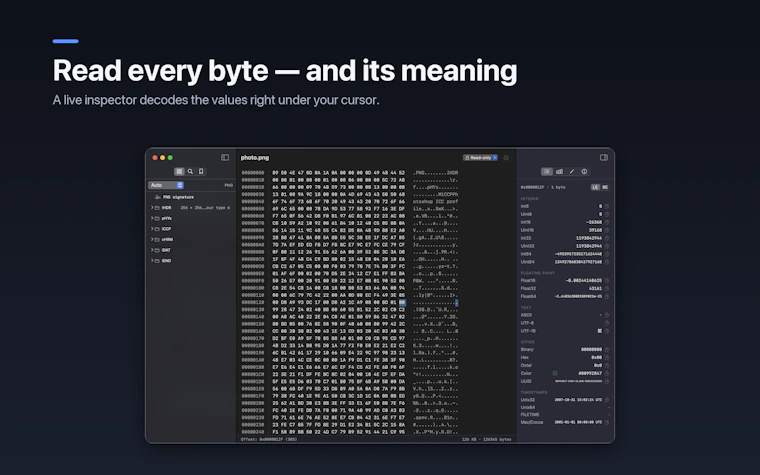Switch to BE big-endian byte order
Screen dimensions: 760x475
tap(605, 187)
